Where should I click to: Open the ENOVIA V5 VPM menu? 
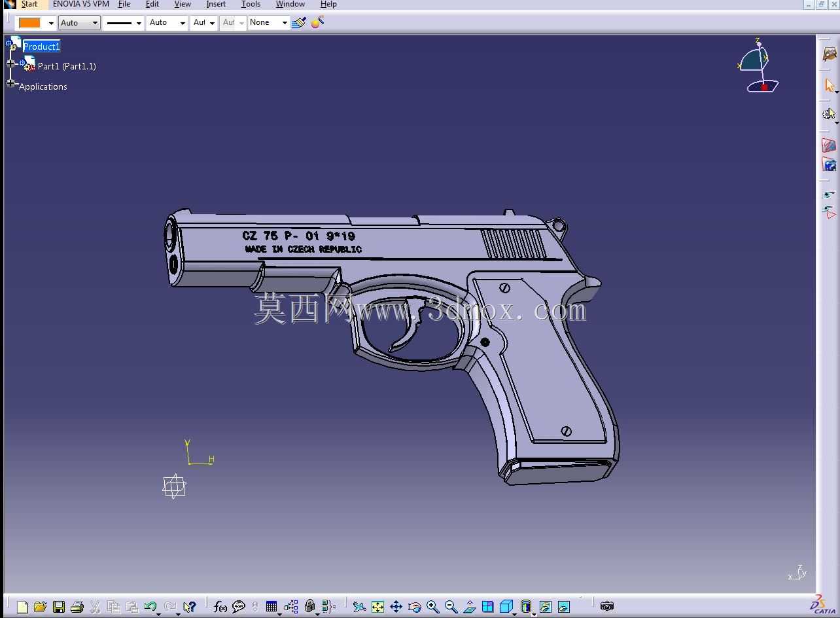pyautogui.click(x=81, y=4)
